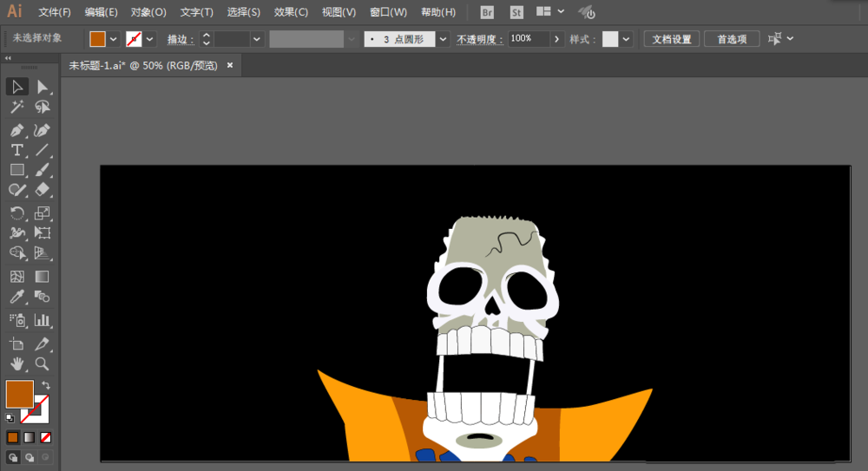
Task: Open Adobe Bridge with Br button
Action: [x=487, y=12]
